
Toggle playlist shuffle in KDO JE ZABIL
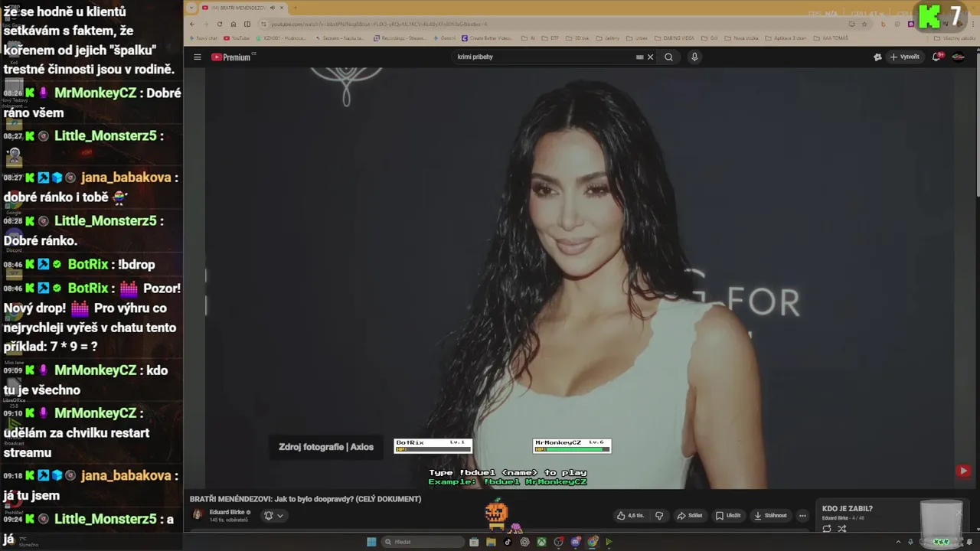click(x=842, y=529)
